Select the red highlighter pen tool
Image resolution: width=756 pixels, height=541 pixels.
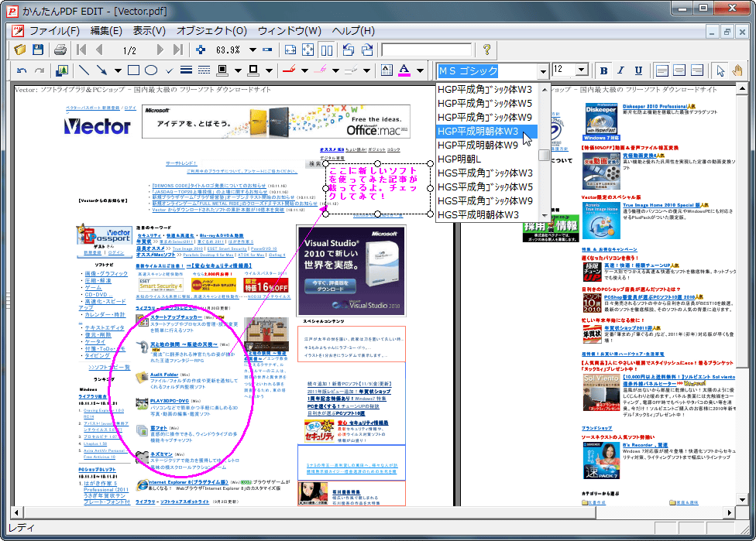click(289, 70)
